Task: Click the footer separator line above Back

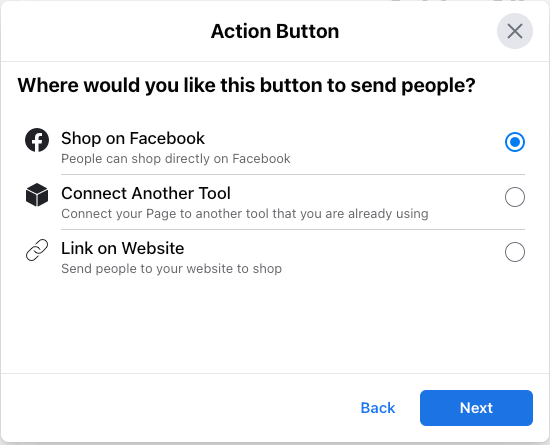Action: [275, 373]
